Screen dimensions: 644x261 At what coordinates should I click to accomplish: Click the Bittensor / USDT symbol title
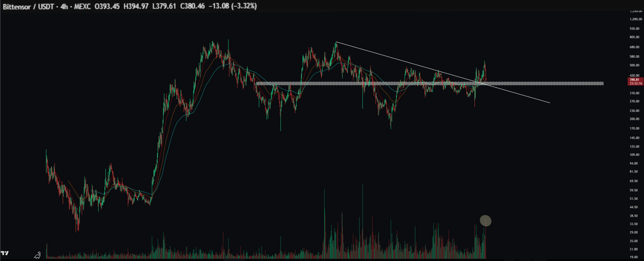click(28, 6)
